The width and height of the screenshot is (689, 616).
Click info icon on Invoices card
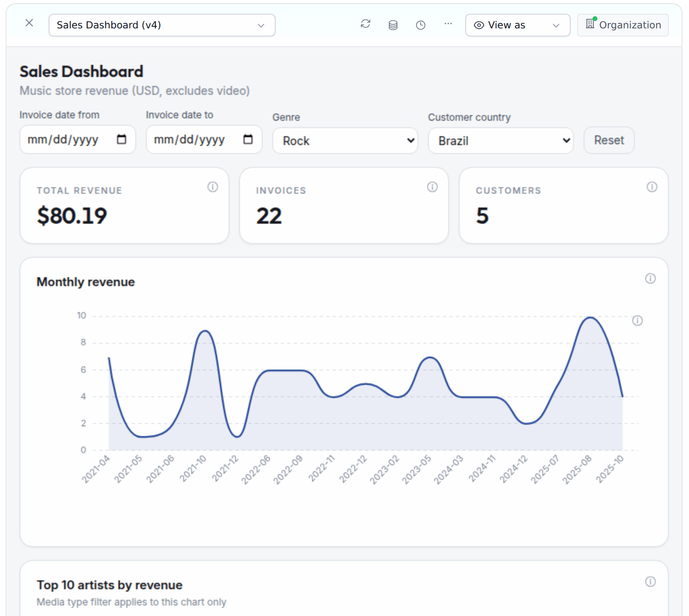tap(432, 187)
